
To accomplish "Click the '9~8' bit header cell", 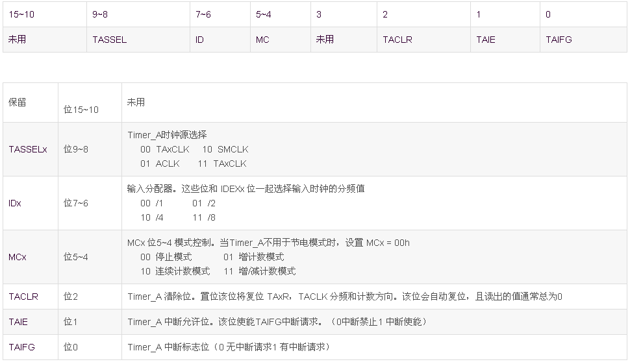I will click(138, 14).
